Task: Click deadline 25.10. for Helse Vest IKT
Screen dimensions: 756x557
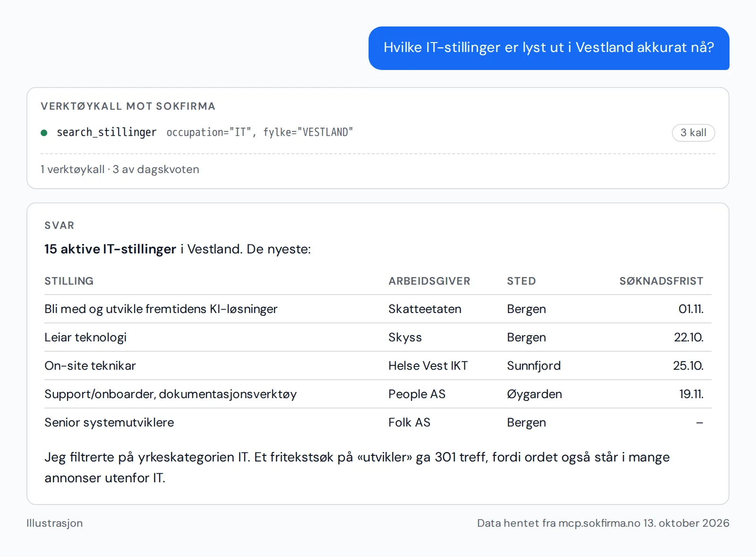Action: pos(688,366)
